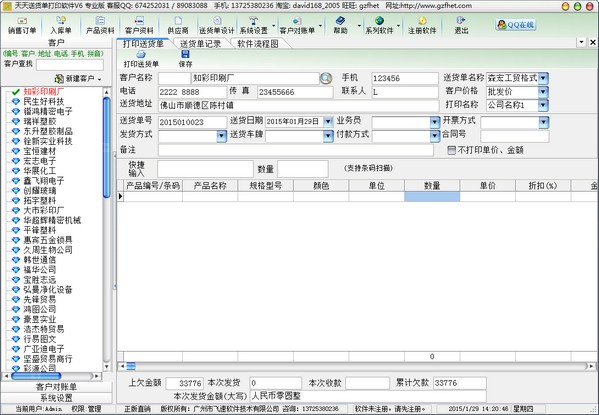This screenshot has width=599, height=415.
Task: Switch to the 送货单记录 tab
Action: pyautogui.click(x=200, y=44)
